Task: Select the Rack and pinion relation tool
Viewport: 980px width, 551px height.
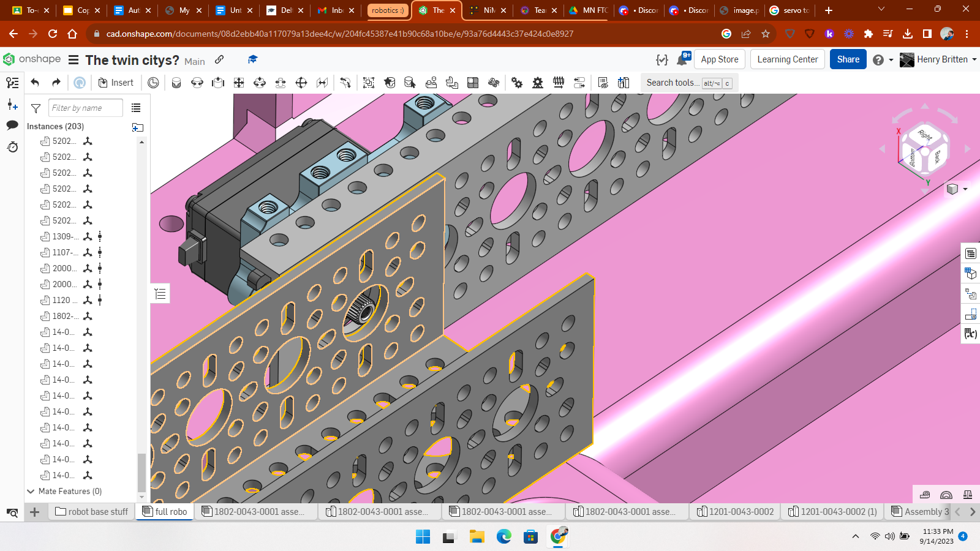Action: coord(538,83)
